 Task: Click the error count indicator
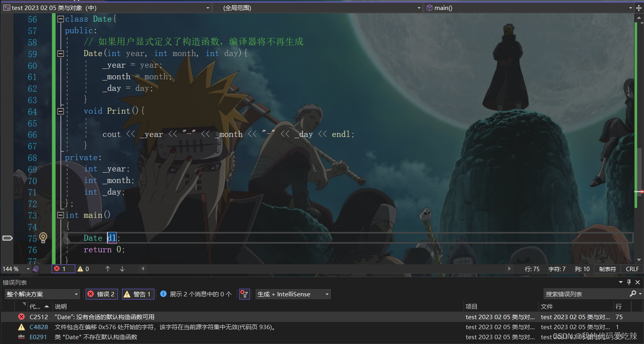tap(63, 269)
